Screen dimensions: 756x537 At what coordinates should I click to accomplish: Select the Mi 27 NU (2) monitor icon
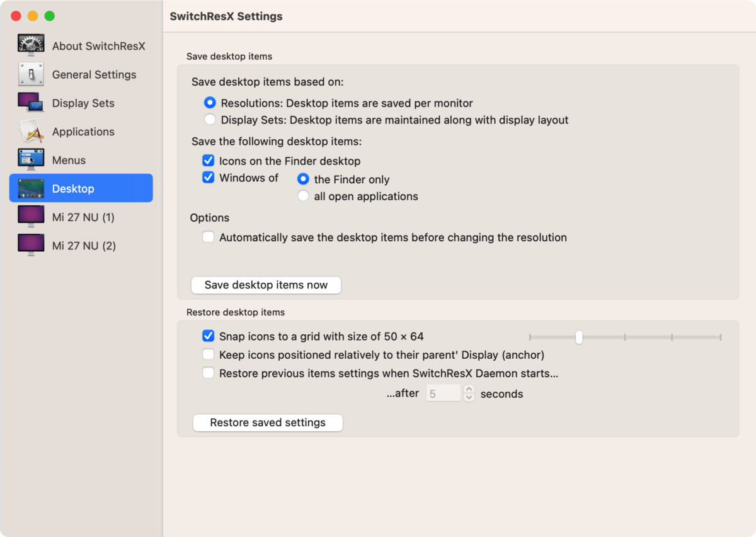pyautogui.click(x=31, y=246)
